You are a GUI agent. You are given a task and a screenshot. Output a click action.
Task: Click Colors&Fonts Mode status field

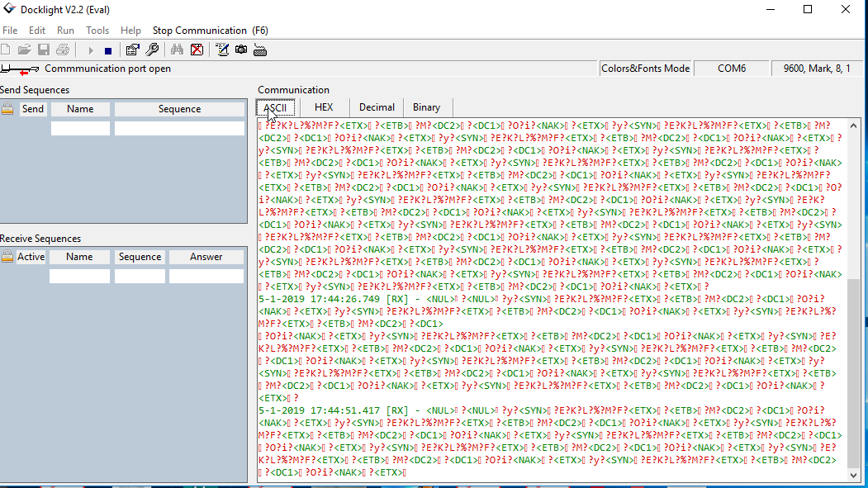(x=646, y=69)
